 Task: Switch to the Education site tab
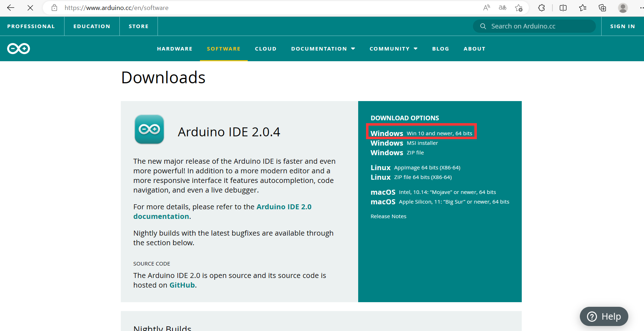coord(92,26)
